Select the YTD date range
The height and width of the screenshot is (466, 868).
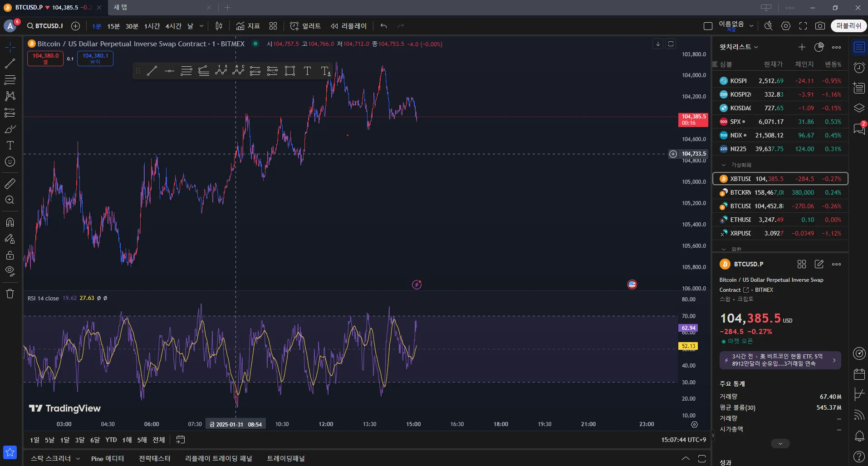point(111,440)
